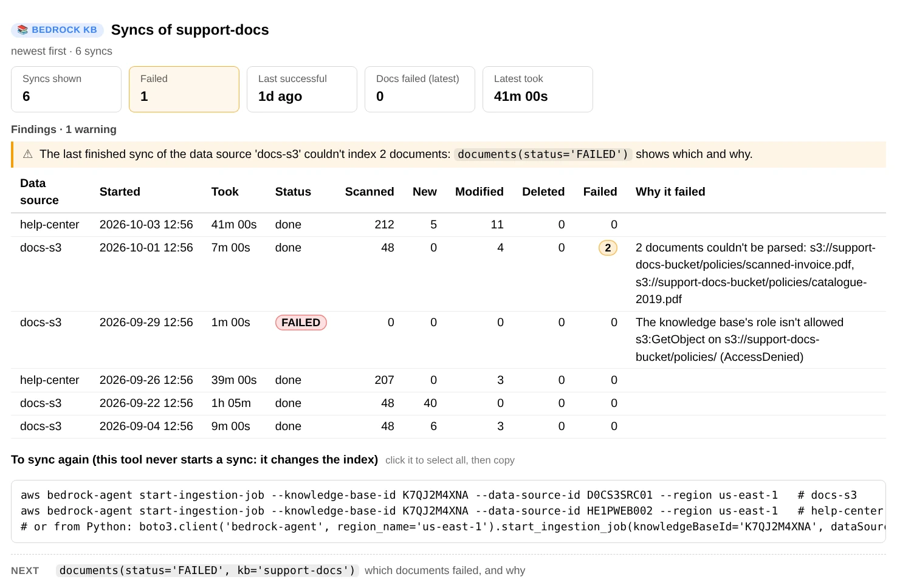Click the AccessDenied failure reason text
The width and height of the screenshot is (897, 588).
point(740,340)
